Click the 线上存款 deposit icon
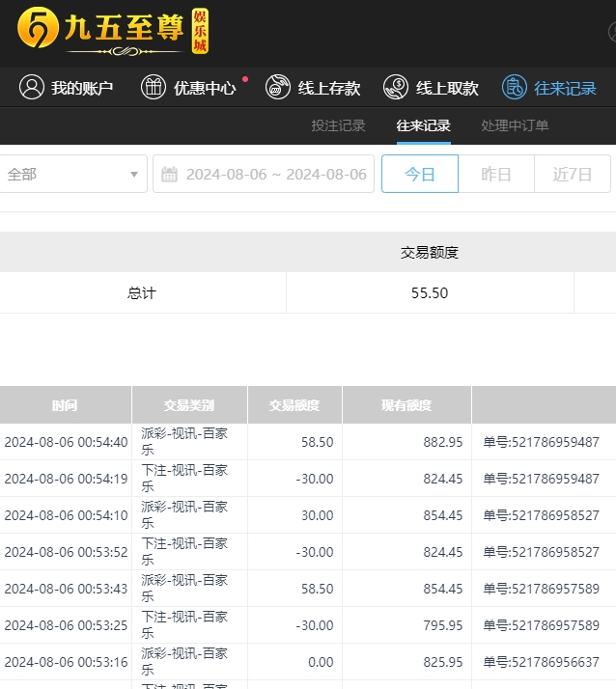The width and height of the screenshot is (616, 689). click(x=278, y=88)
